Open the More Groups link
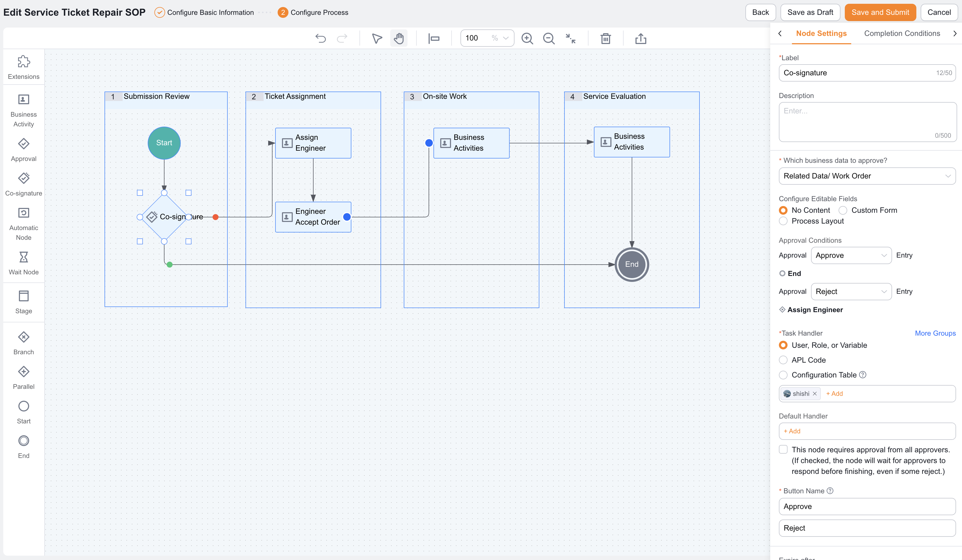 (935, 333)
